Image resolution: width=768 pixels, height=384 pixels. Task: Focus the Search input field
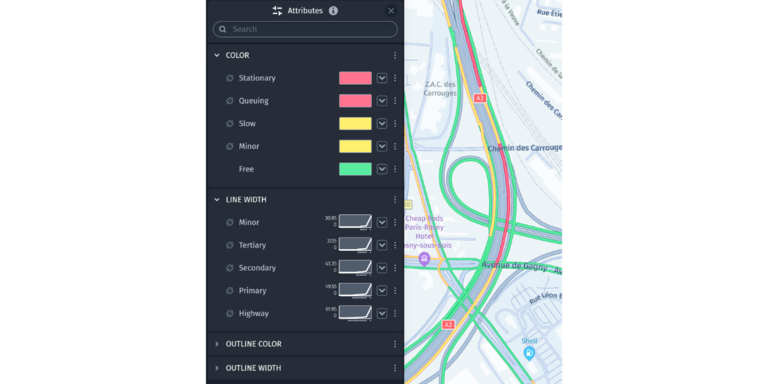pyautogui.click(x=305, y=29)
